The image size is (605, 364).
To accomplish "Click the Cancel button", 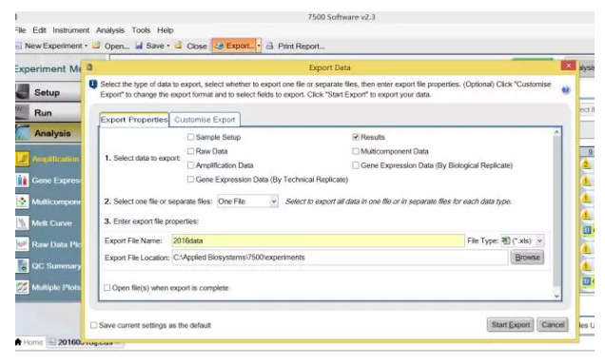I will tap(553, 325).
